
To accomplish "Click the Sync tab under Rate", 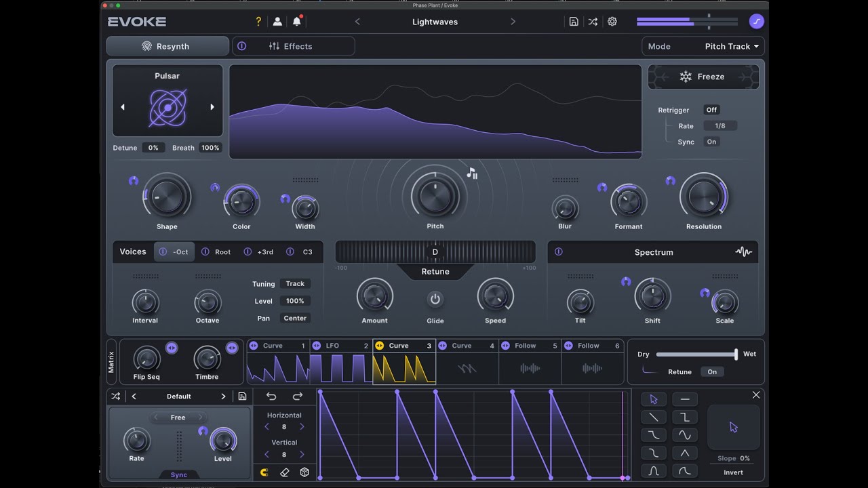I will coord(179,475).
